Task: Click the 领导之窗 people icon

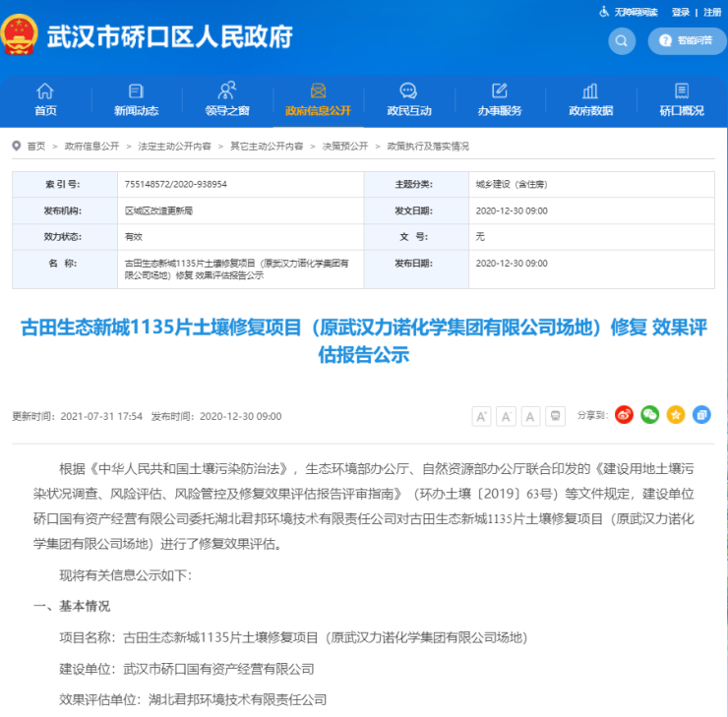Action: tap(227, 90)
